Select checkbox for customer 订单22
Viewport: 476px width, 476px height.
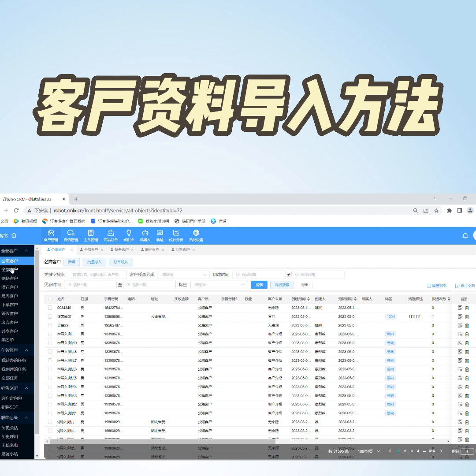click(50, 325)
